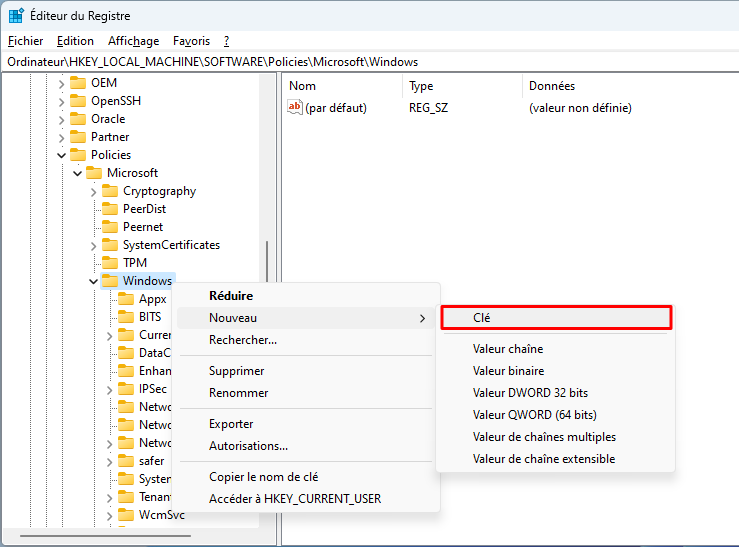Click the registry path address bar

pos(370,62)
